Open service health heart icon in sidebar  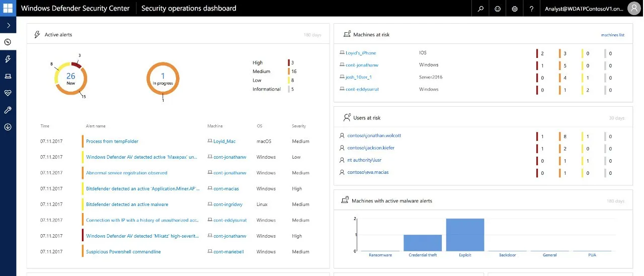pyautogui.click(x=8, y=93)
